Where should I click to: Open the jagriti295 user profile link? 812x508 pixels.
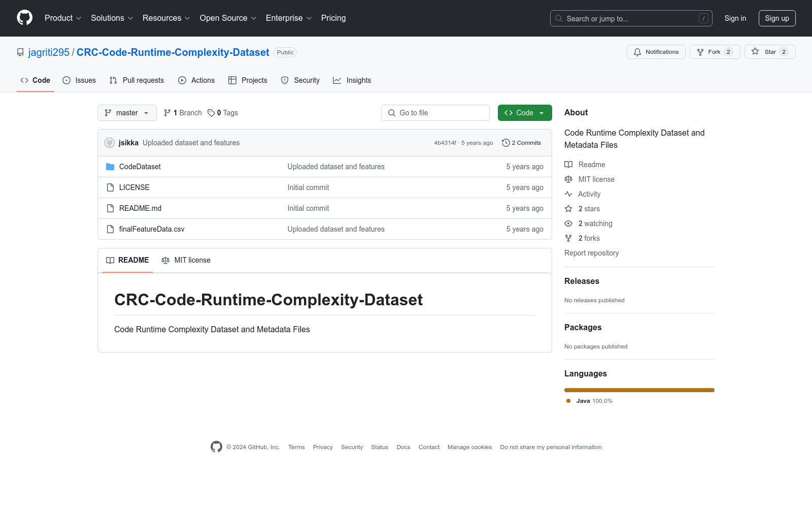[49, 52]
